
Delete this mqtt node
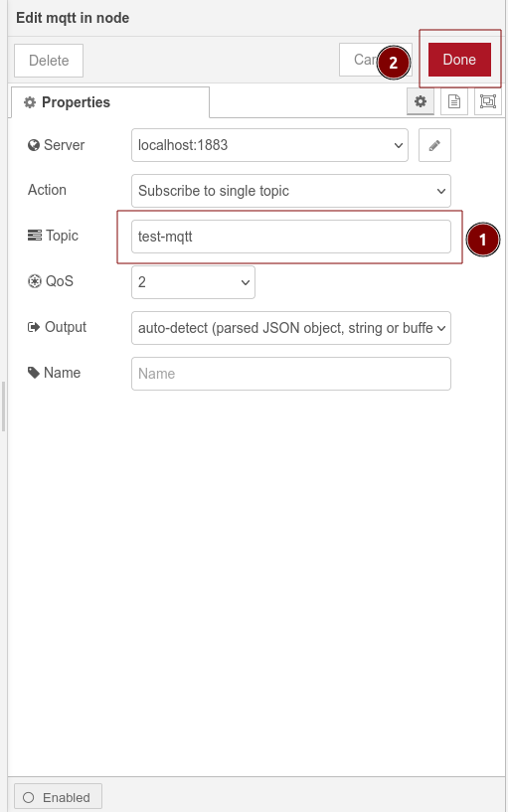(49, 61)
